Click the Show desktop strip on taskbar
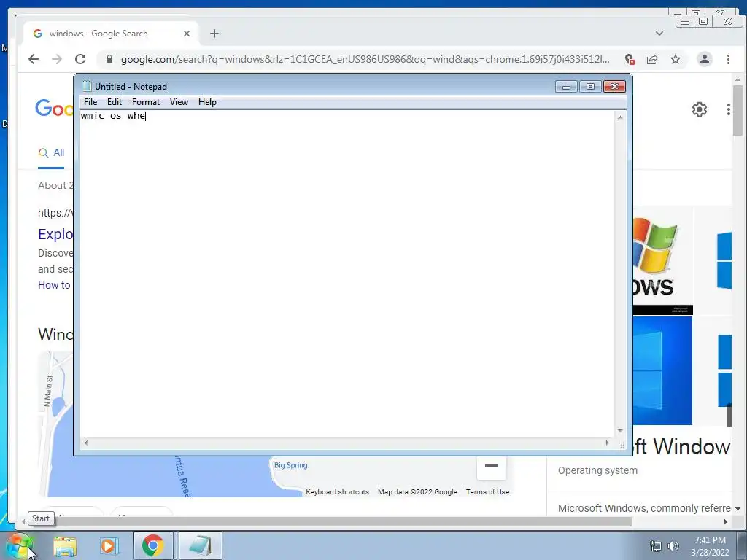Image resolution: width=747 pixels, height=560 pixels. [x=742, y=545]
